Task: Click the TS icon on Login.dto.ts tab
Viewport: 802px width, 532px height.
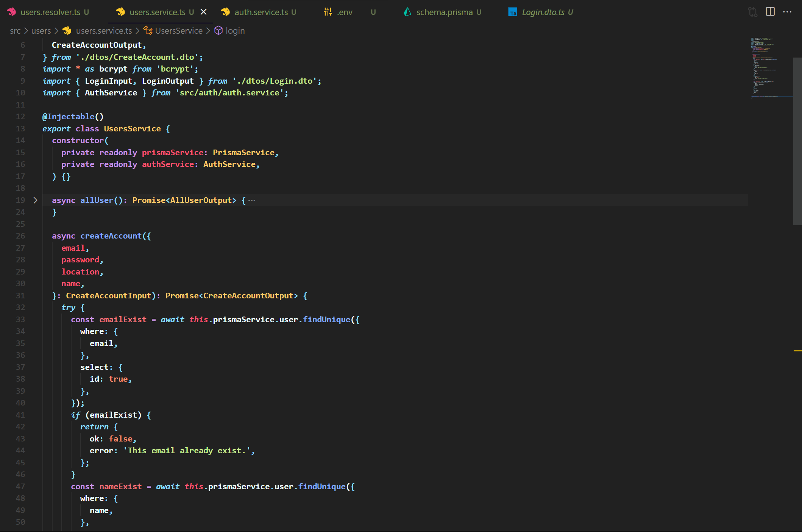Action: coord(513,12)
